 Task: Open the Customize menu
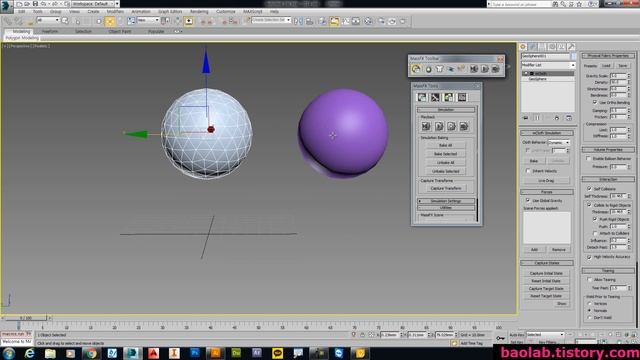click(x=226, y=11)
